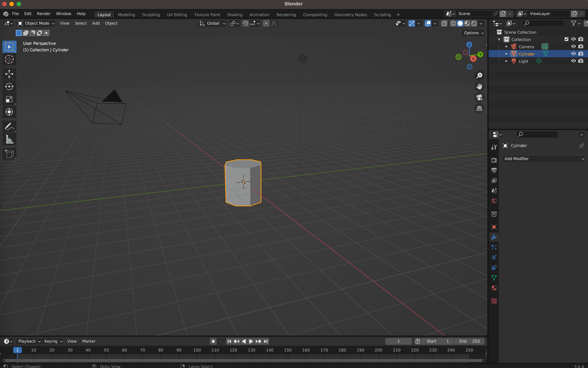Jump to the end frame button

point(266,341)
